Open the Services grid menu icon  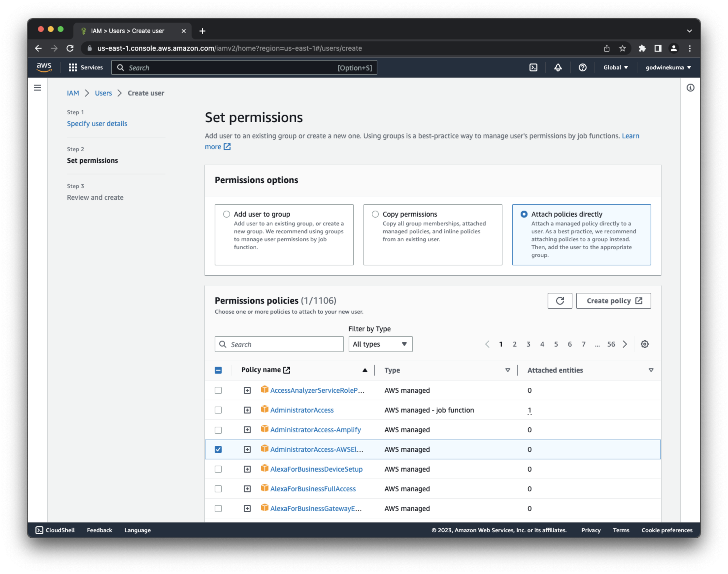click(73, 67)
